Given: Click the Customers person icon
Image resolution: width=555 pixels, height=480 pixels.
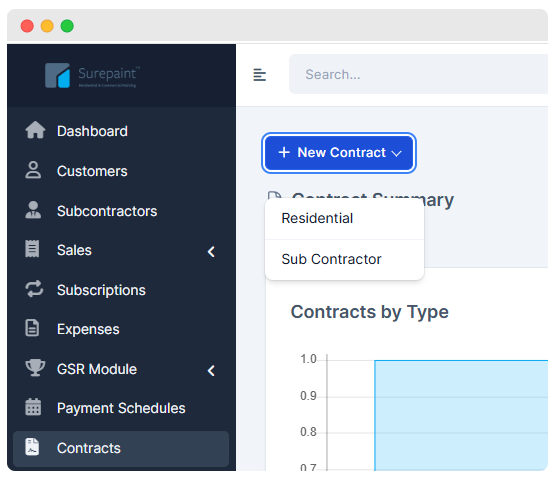Looking at the screenshot, I should click(33, 170).
